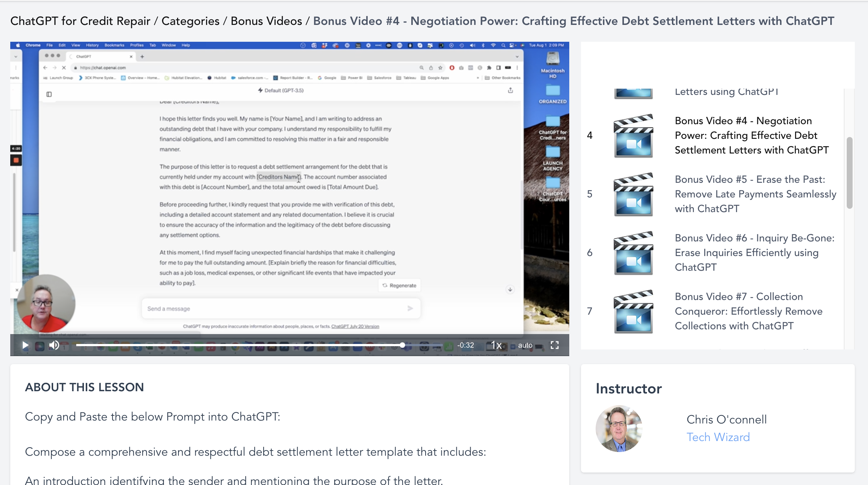Click instructor Chris O'connell's name
The image size is (868, 485).
click(x=727, y=419)
